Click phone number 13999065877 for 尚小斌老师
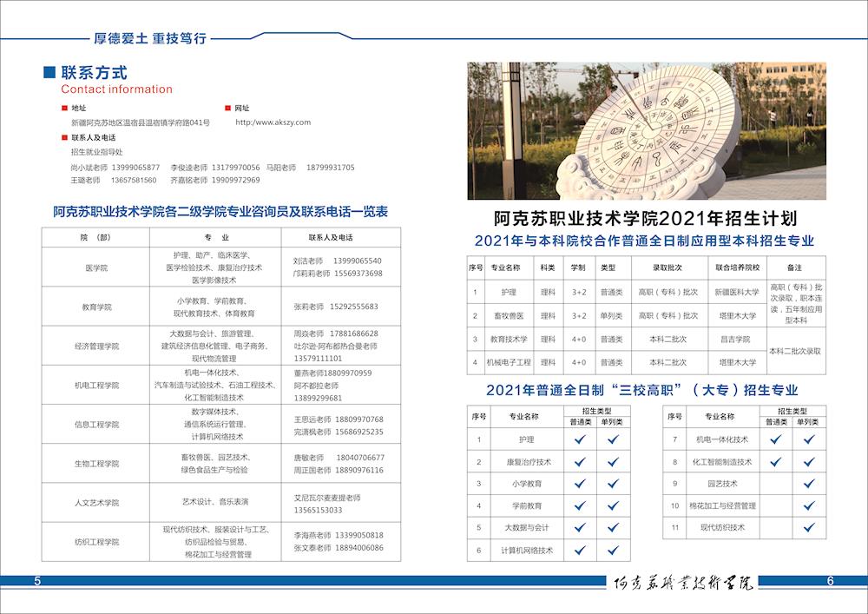 (x=137, y=167)
